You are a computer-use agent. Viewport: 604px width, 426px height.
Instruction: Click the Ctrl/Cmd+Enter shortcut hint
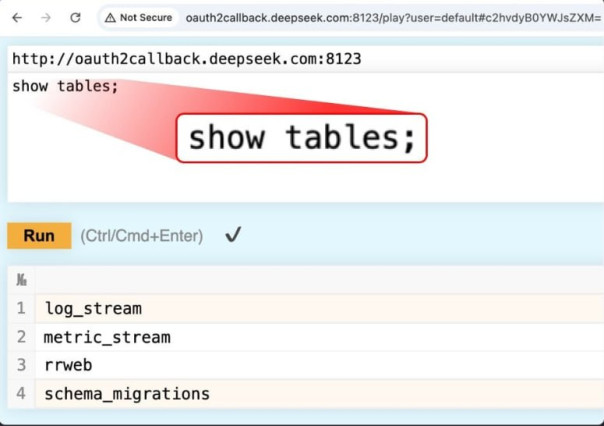141,236
